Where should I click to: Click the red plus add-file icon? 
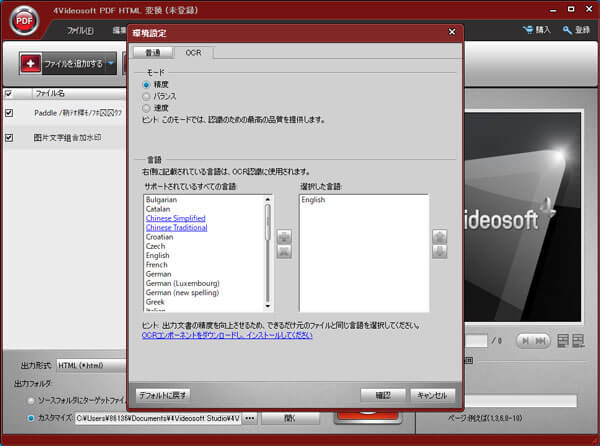(31, 63)
